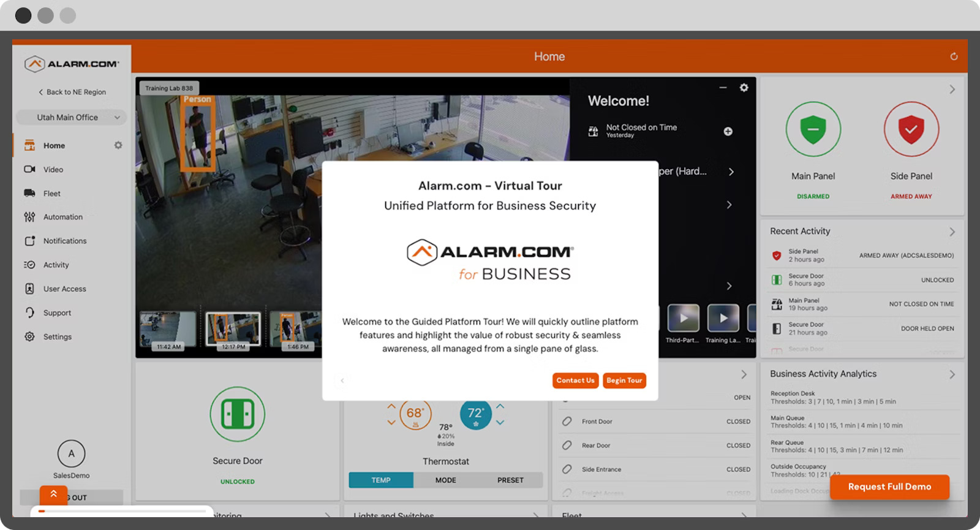Select Notifications in the sidebar
Viewport: 980px width, 530px height.
coord(64,241)
